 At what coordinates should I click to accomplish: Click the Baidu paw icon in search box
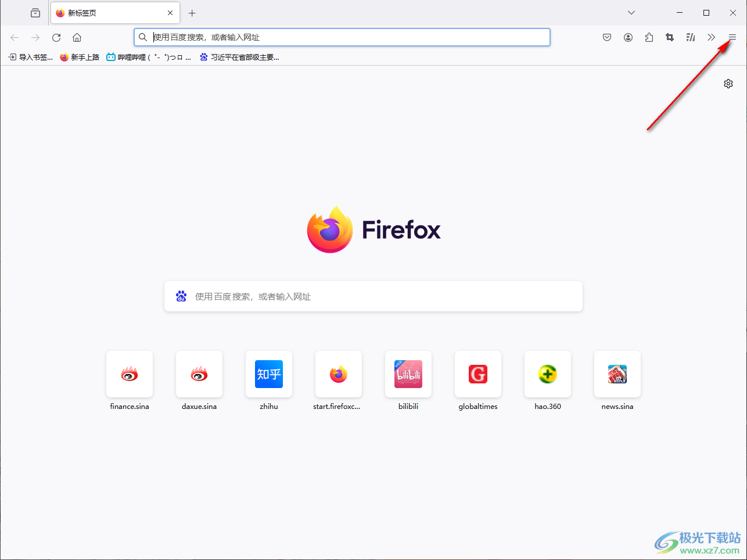click(x=181, y=296)
